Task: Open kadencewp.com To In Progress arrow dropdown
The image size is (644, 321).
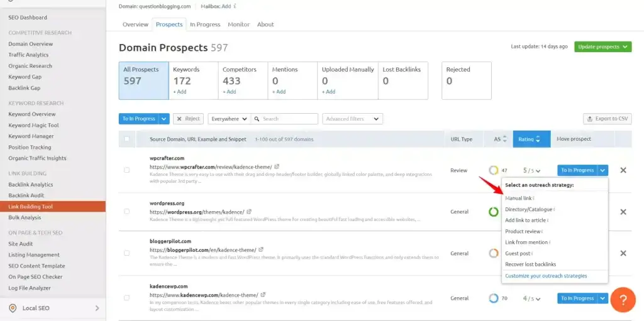Action: point(603,298)
